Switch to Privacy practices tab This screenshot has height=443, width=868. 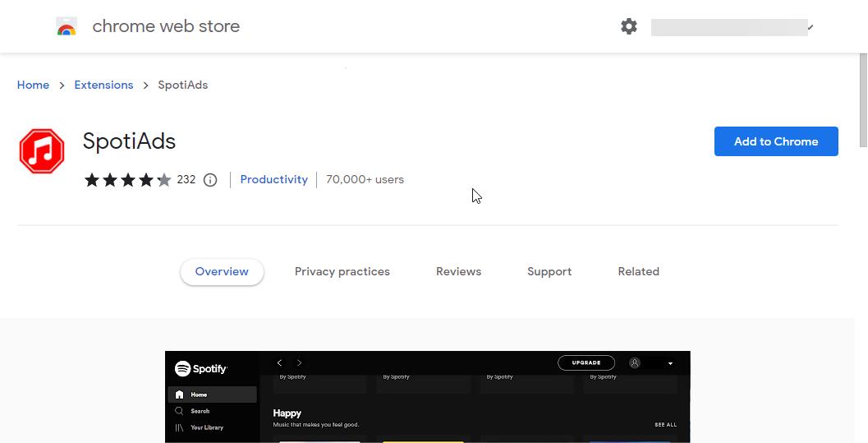[342, 272]
